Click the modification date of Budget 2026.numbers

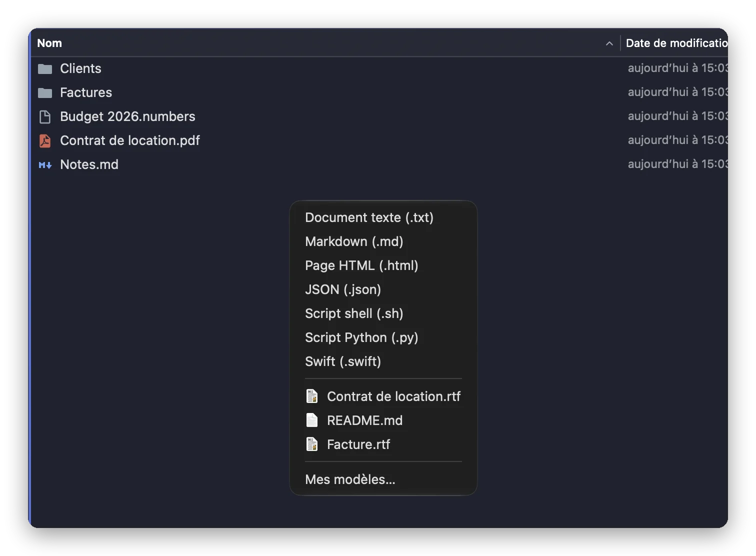pyautogui.click(x=677, y=116)
